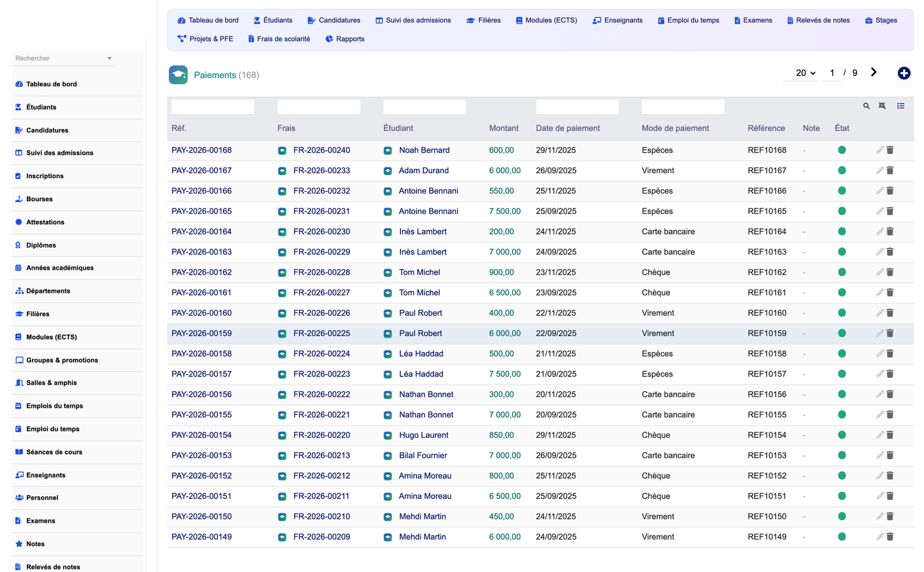Go to Frais de scolarité tab
The width and height of the screenshot is (924, 572).
[x=279, y=39]
